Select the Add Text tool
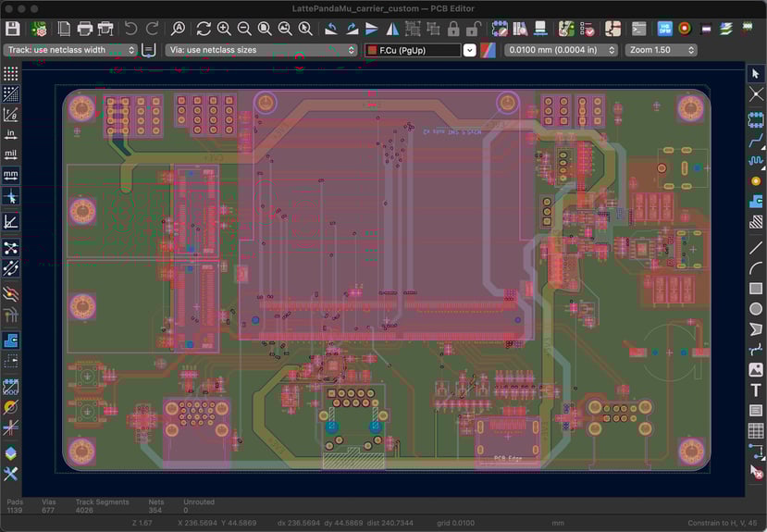The image size is (767, 532). 756,390
